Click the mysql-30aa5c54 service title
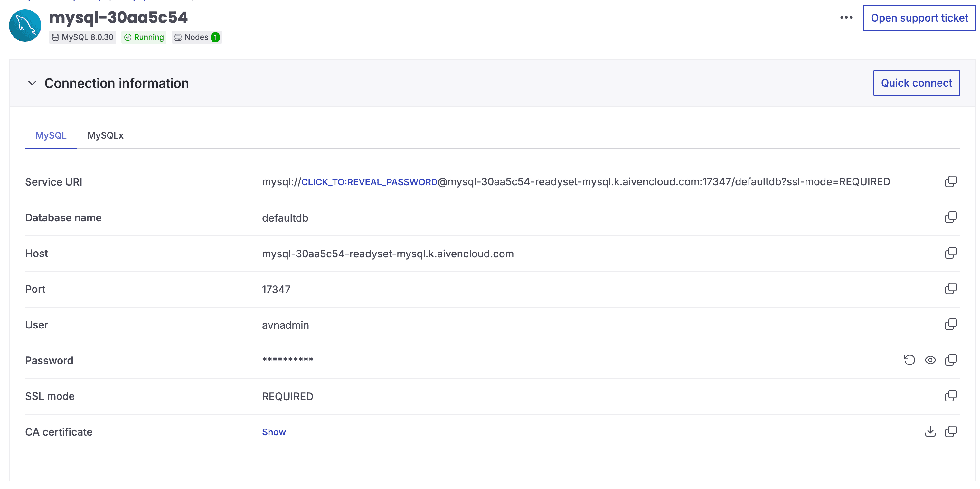Viewport: 980px width, 489px height. pos(118,17)
